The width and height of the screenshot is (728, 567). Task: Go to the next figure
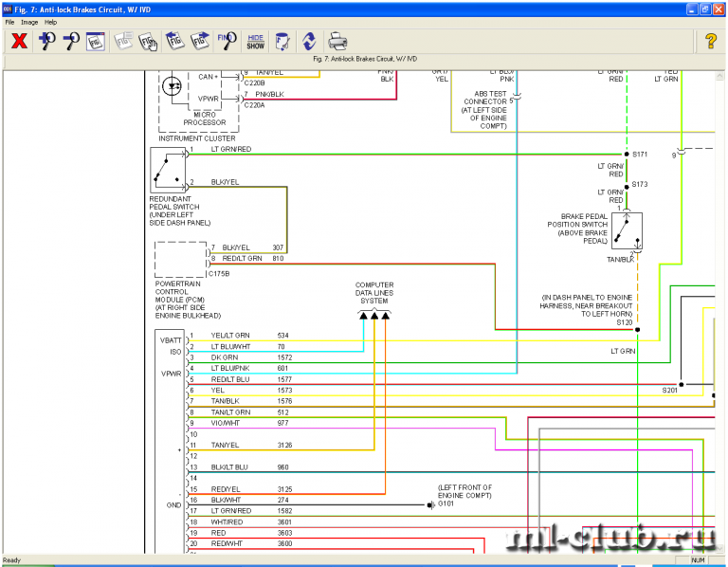point(200,41)
